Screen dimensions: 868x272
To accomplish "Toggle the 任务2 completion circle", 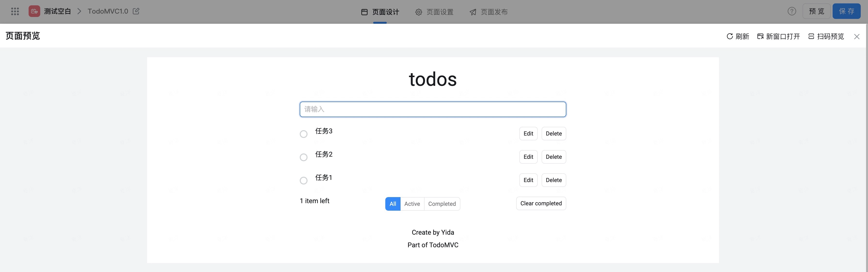I will [x=304, y=157].
